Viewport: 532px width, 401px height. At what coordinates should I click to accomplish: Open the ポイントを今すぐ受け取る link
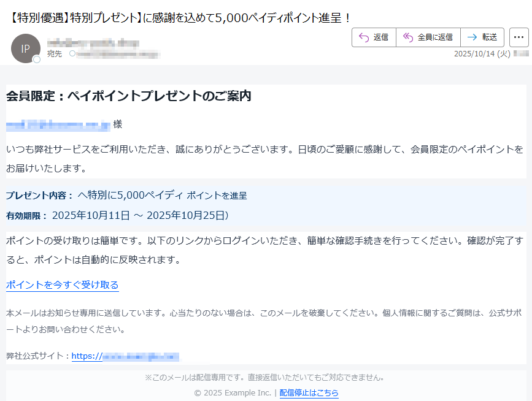coord(62,285)
